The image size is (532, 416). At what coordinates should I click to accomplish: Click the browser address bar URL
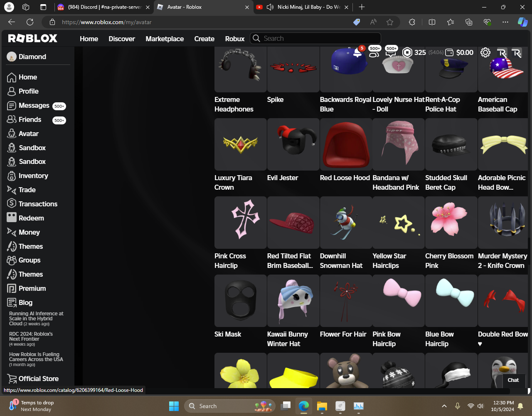click(107, 22)
